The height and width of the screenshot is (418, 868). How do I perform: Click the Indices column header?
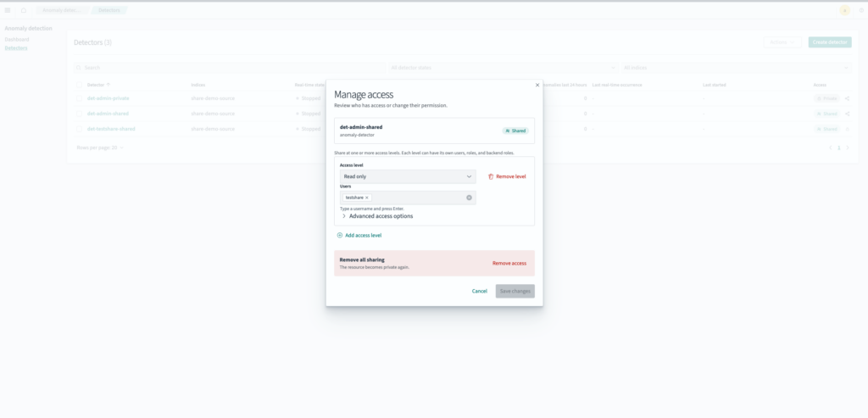click(x=198, y=85)
